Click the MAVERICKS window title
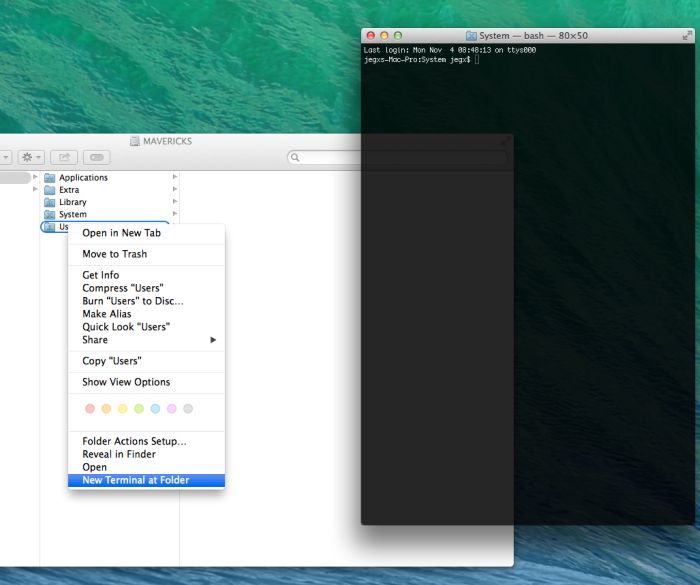 167,142
